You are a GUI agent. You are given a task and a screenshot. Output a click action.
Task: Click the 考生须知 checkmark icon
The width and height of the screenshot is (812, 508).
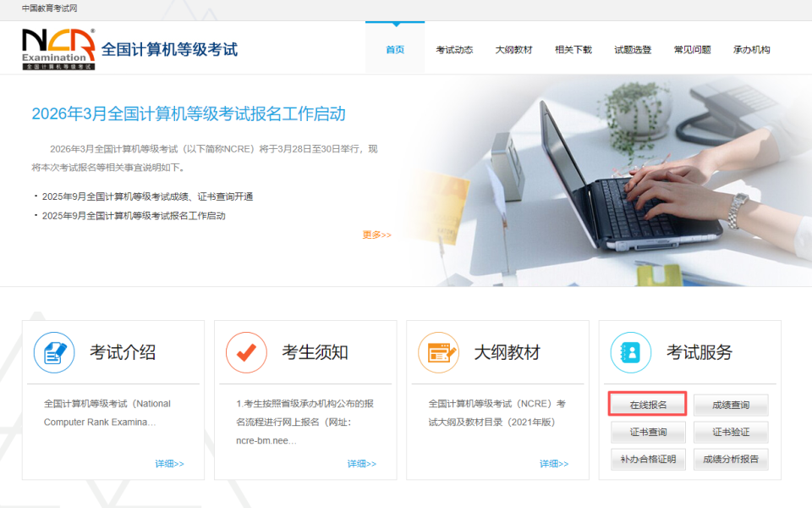pos(246,352)
